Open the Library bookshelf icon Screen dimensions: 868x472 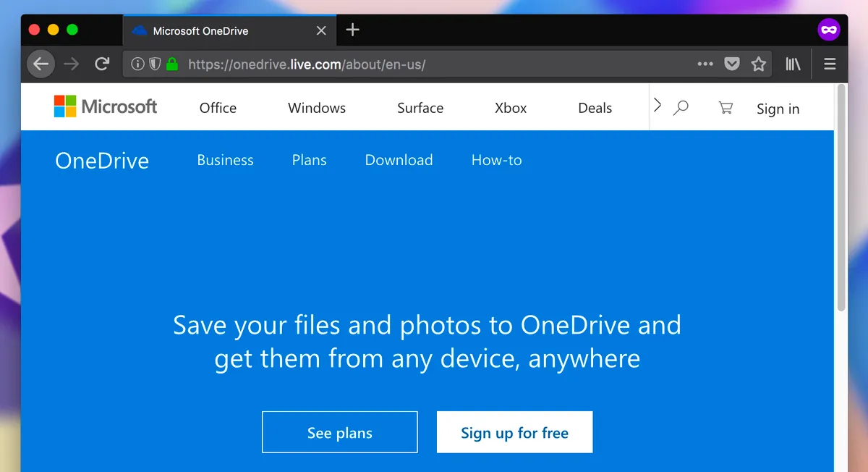pos(793,64)
